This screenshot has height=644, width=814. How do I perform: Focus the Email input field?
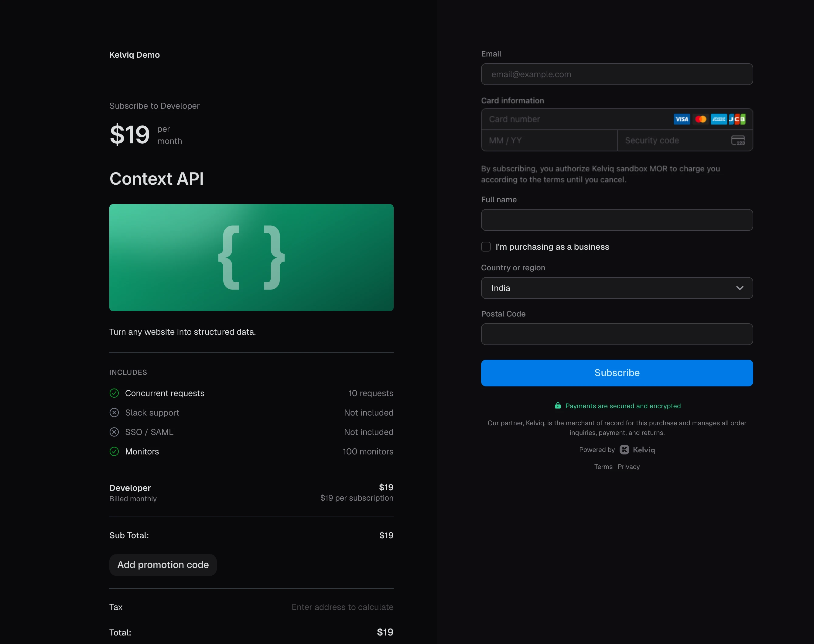tap(617, 74)
